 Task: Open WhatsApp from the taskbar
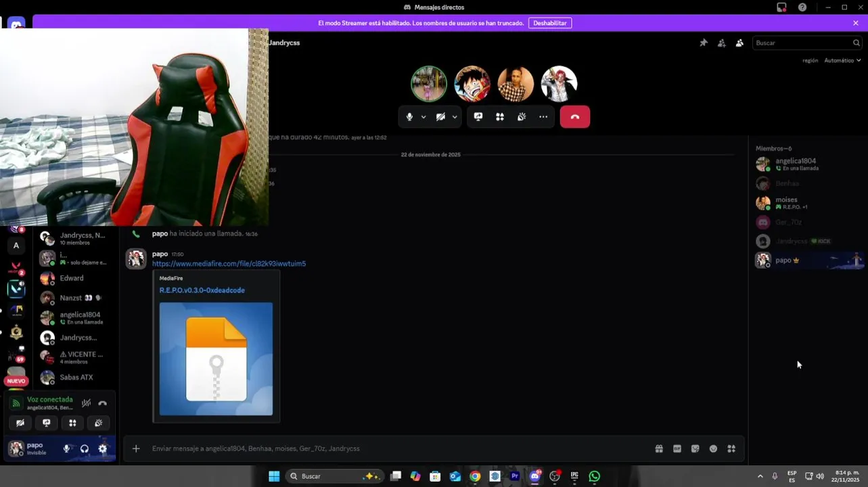coord(594,476)
